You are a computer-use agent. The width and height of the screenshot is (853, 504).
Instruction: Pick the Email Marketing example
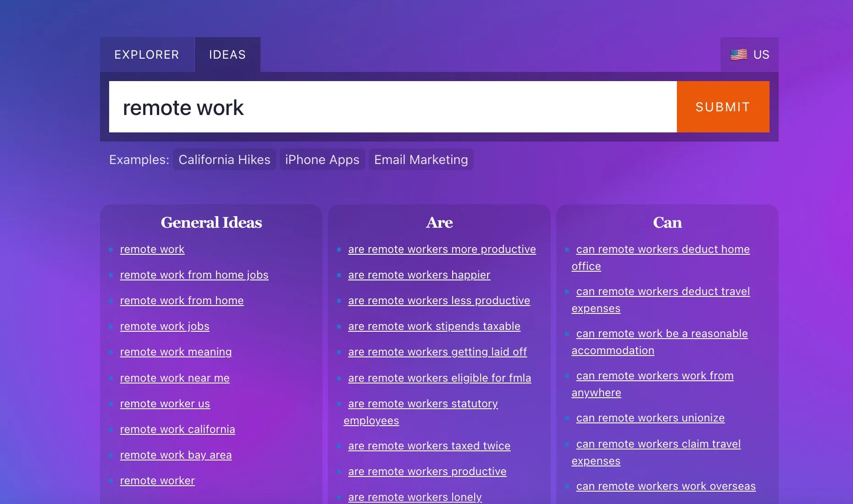tap(421, 160)
